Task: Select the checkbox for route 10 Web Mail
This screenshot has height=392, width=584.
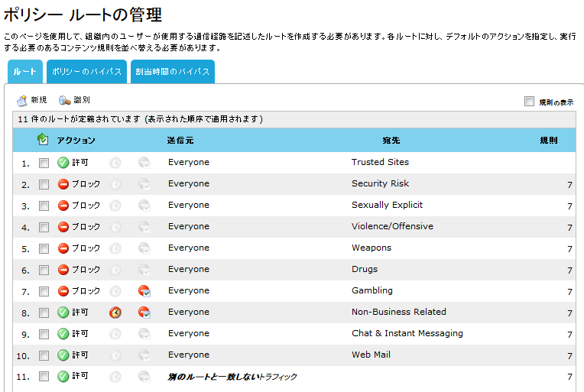Action: (44, 355)
